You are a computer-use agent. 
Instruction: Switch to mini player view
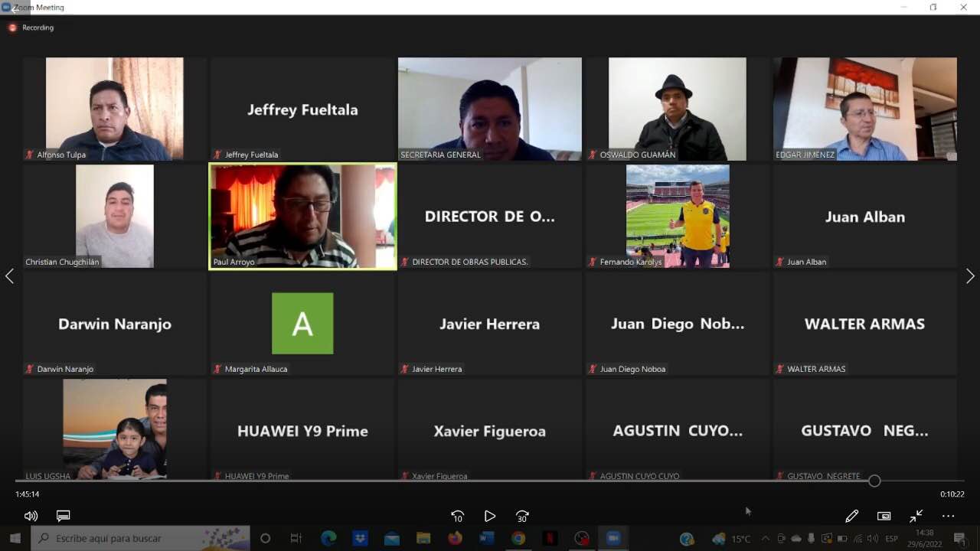point(884,517)
